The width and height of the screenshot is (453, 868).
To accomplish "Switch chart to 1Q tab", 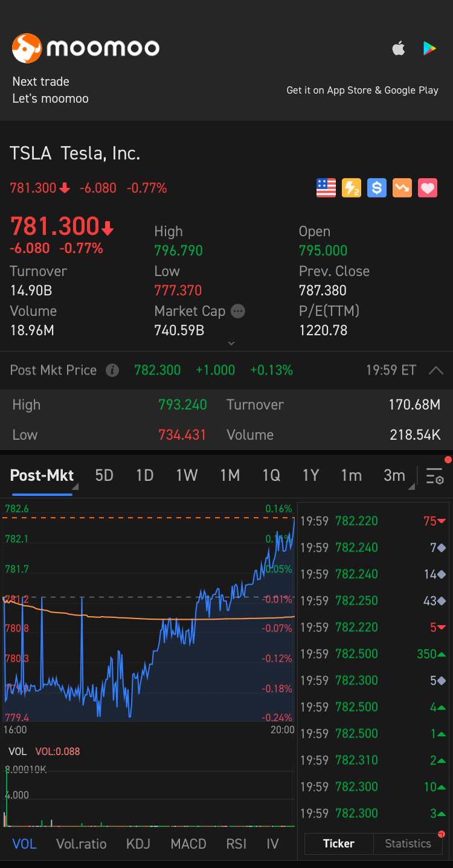I will click(x=271, y=475).
